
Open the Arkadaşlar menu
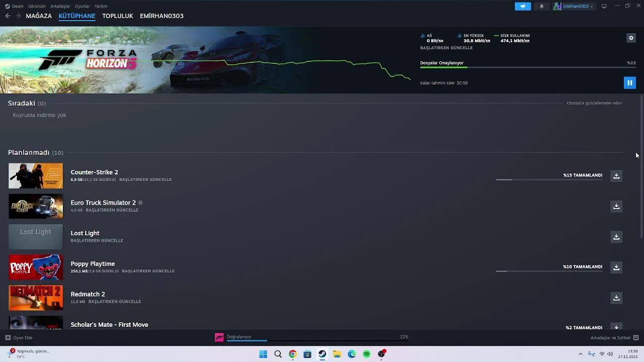[x=60, y=6]
